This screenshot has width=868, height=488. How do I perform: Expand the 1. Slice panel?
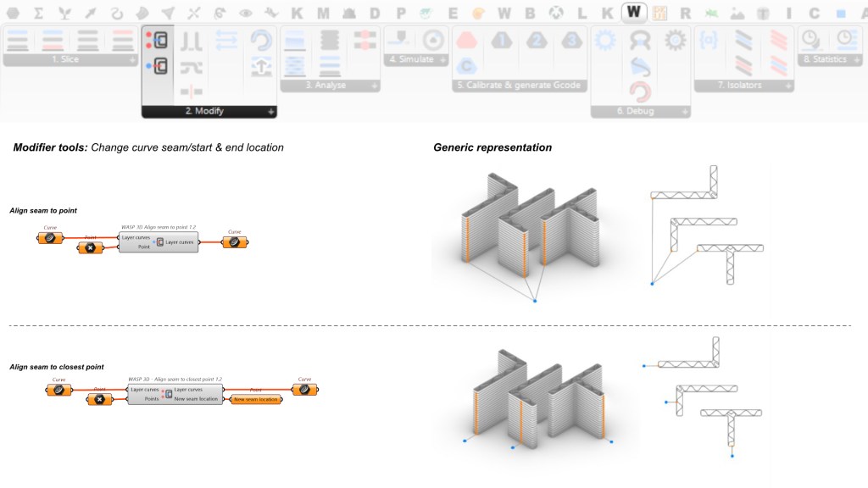132,60
